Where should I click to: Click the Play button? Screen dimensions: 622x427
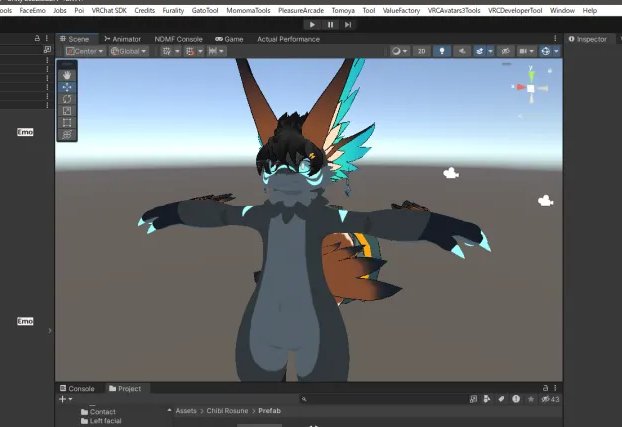tap(312, 25)
